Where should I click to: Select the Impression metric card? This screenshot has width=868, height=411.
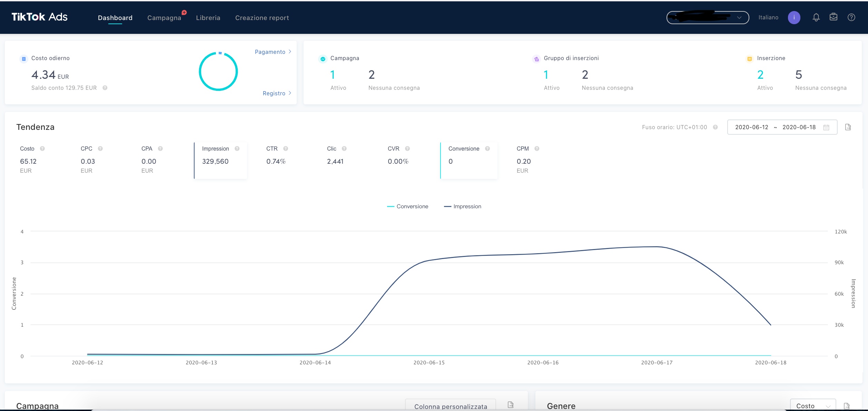[x=221, y=161]
